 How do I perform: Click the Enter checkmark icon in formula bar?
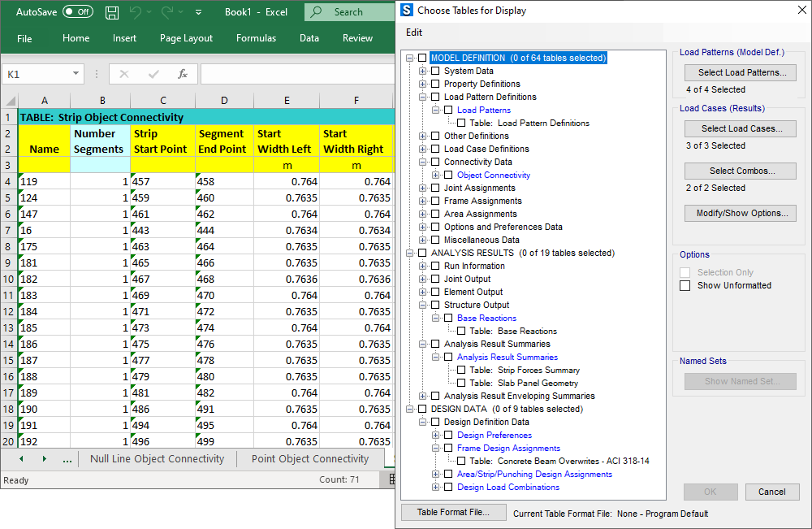coord(153,74)
